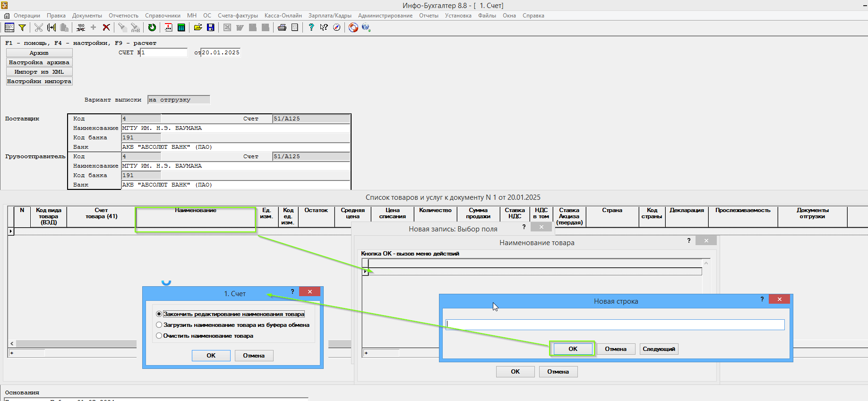The height and width of the screenshot is (401, 868).
Task: Click the open folder icon
Action: [x=198, y=27]
